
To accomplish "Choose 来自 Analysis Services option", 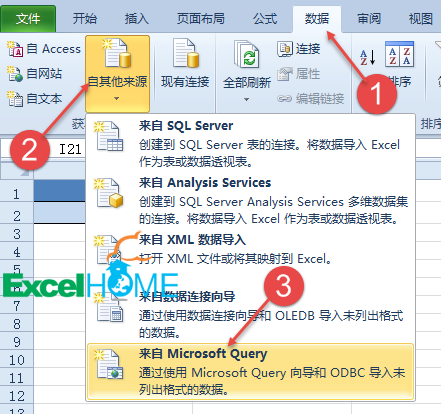I will pos(250,201).
